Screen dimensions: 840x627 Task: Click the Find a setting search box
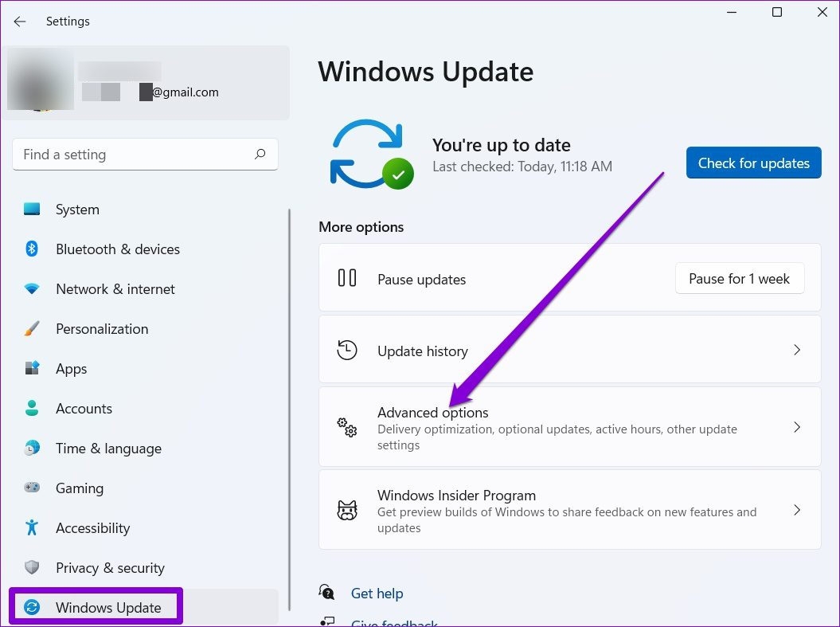click(145, 155)
